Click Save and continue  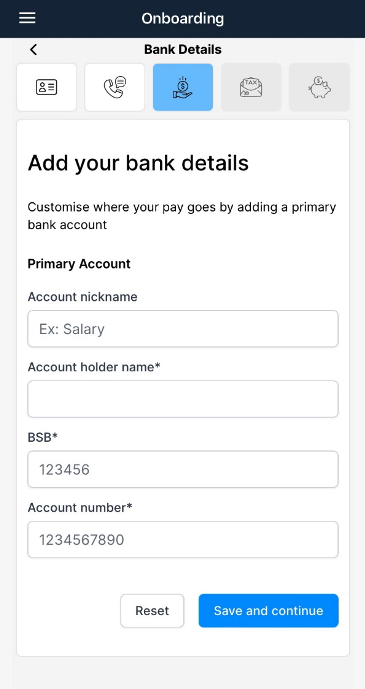(268, 611)
